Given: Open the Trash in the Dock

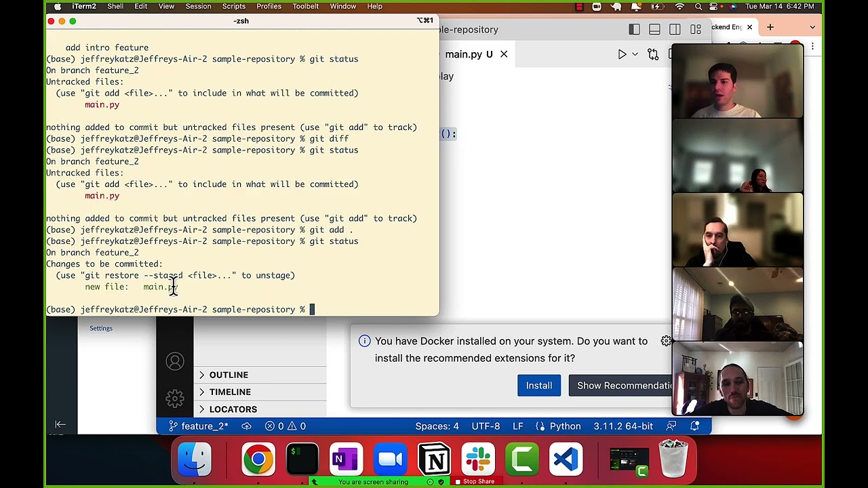Looking at the screenshot, I should pyautogui.click(x=673, y=458).
